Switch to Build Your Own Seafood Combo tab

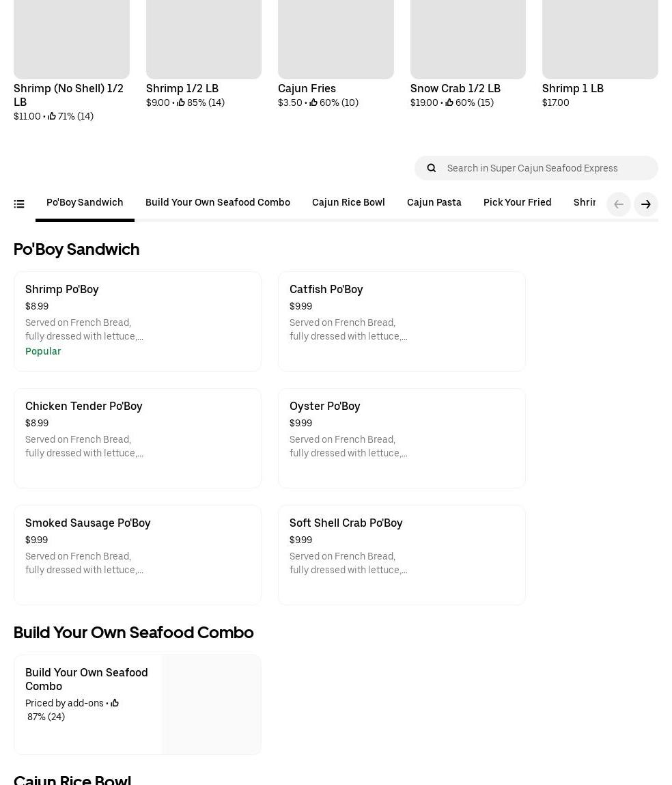[217, 203]
